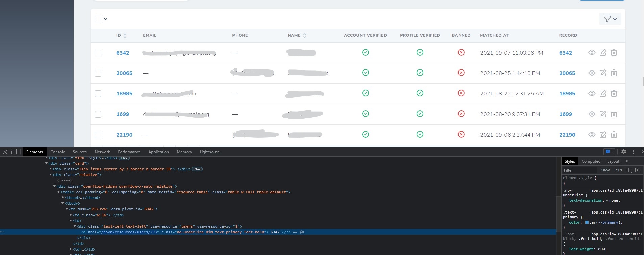Click the new style rule plus icon
Screen dimensions: 644x255
629,170
